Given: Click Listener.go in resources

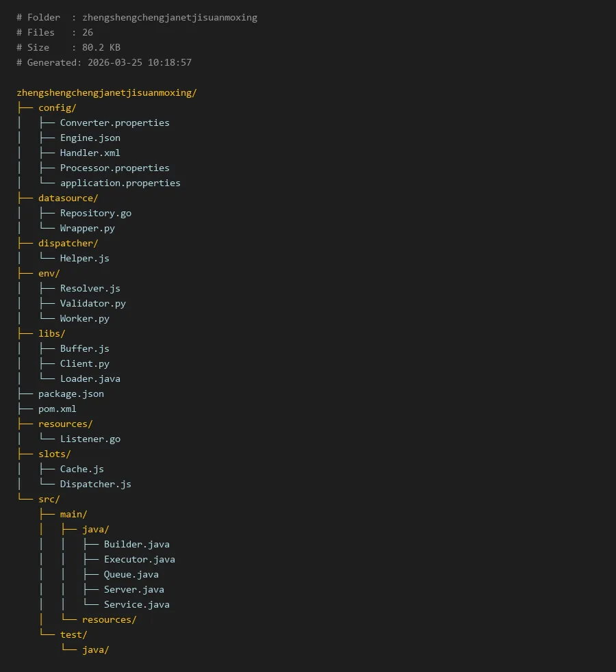Looking at the screenshot, I should (x=90, y=439).
